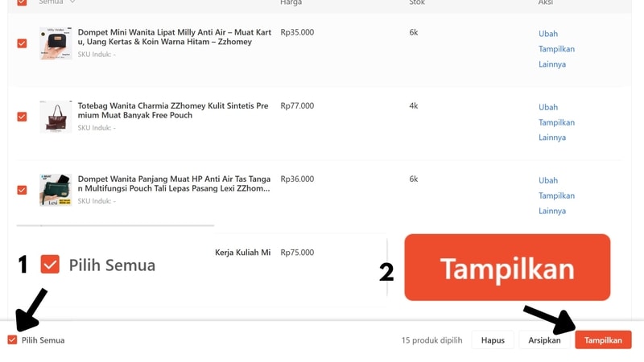
Task: Open the Charmia totebag product thumbnail
Action: 56,117
